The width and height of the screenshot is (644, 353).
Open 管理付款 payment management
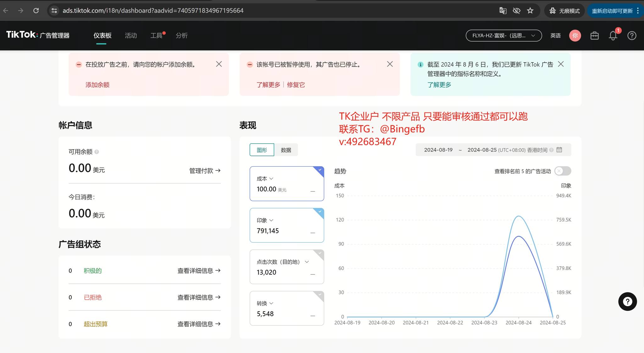(x=205, y=171)
